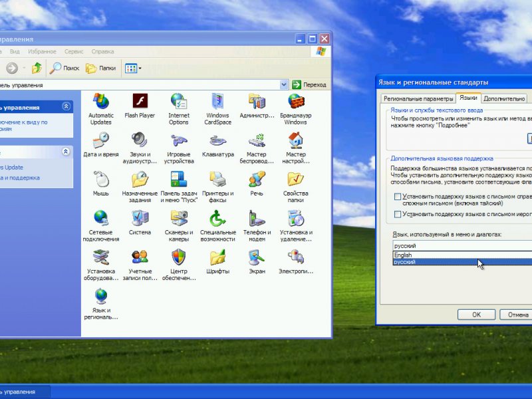
Task: Open the Администрирование tools icon
Action: click(257, 106)
